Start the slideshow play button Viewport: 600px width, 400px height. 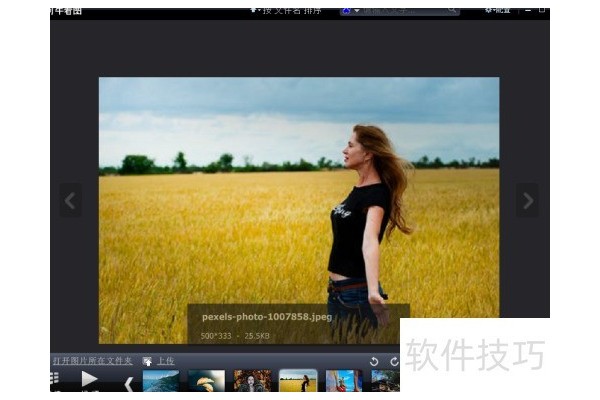[x=89, y=379]
